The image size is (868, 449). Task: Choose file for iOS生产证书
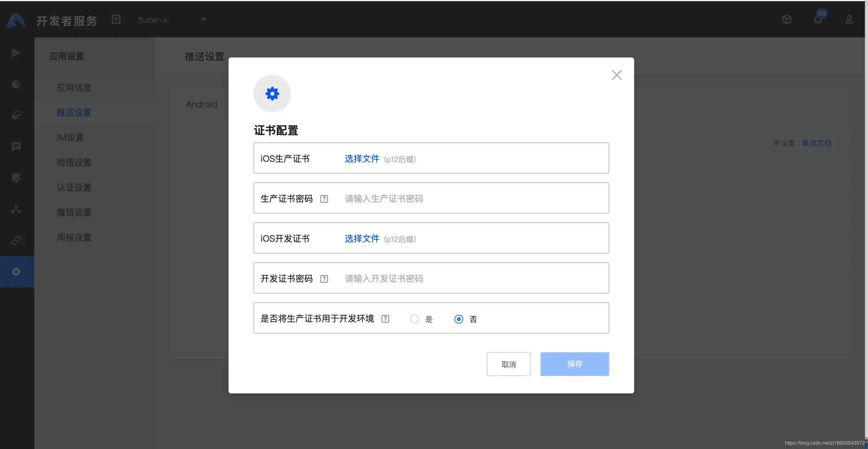tap(362, 159)
